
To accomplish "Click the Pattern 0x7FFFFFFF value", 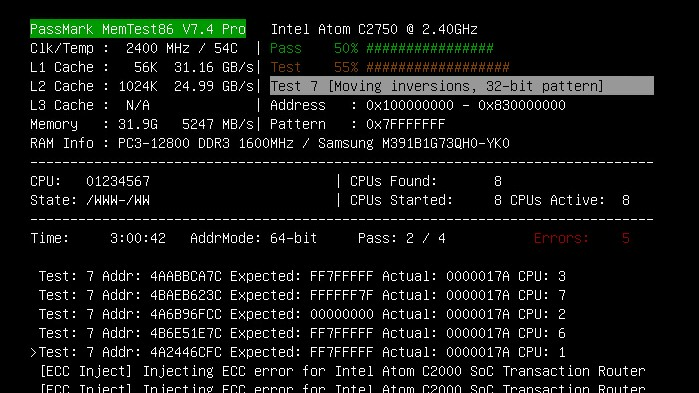I will 406,124.
